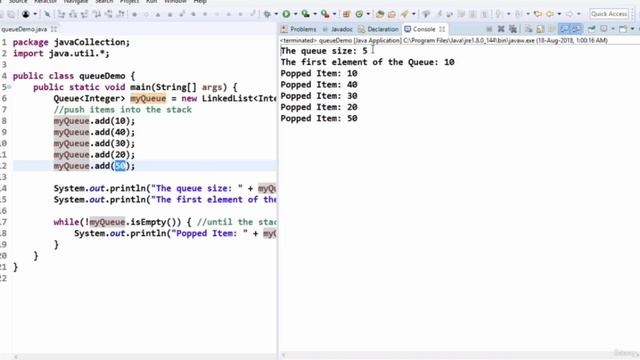Image resolution: width=640 pixels, height=360 pixels.
Task: Open the Display Selected Console dropdown
Action: 613,29
